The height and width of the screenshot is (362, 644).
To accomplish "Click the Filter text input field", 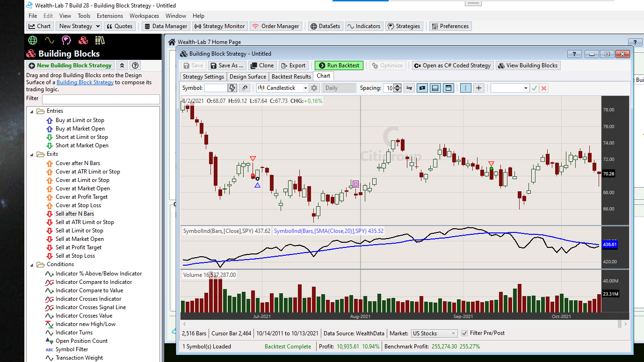I will tap(101, 99).
